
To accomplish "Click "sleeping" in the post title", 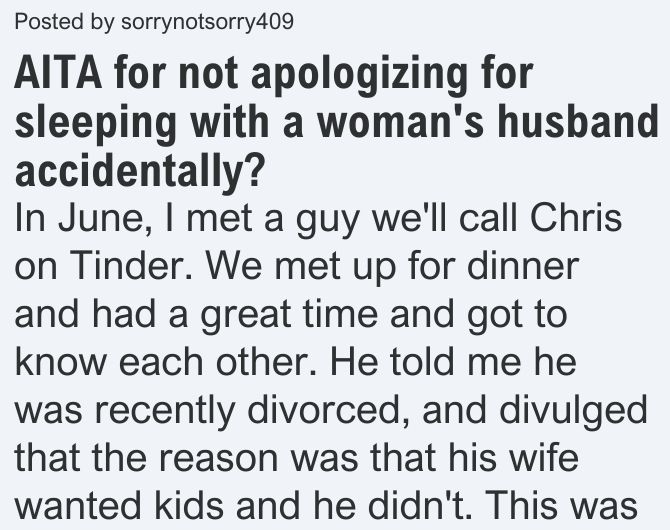I will [x=96, y=124].
